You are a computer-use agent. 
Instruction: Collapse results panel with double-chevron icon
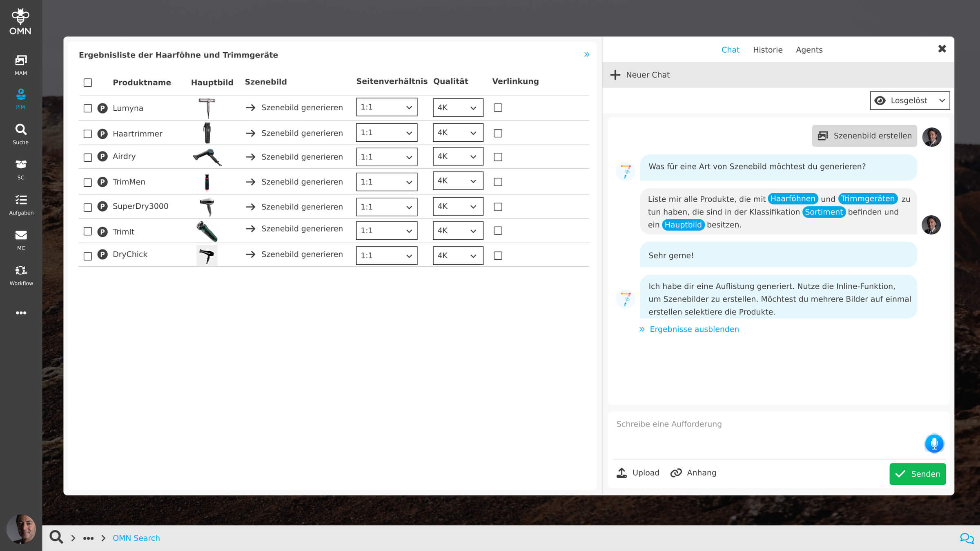[586, 54]
